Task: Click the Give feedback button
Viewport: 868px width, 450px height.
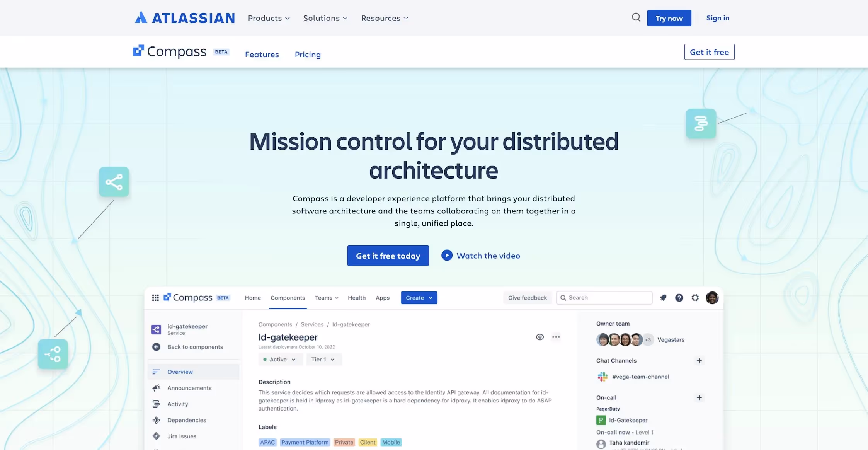Action: [x=528, y=298]
